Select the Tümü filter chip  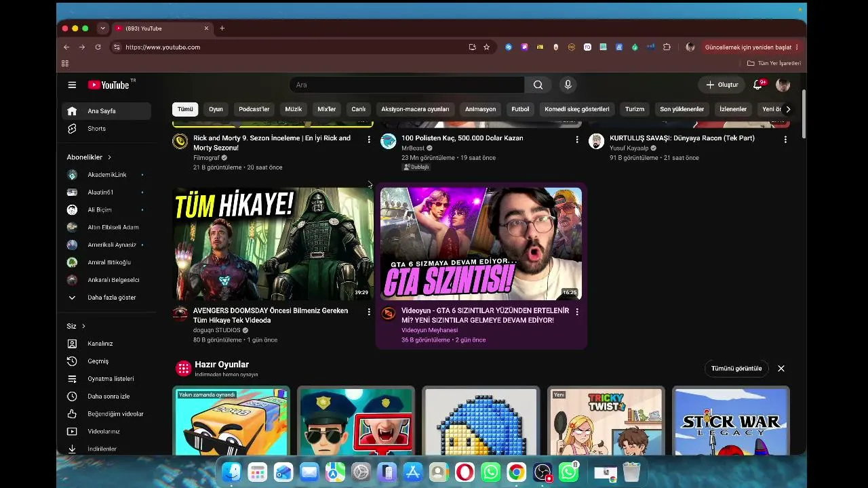click(x=185, y=109)
